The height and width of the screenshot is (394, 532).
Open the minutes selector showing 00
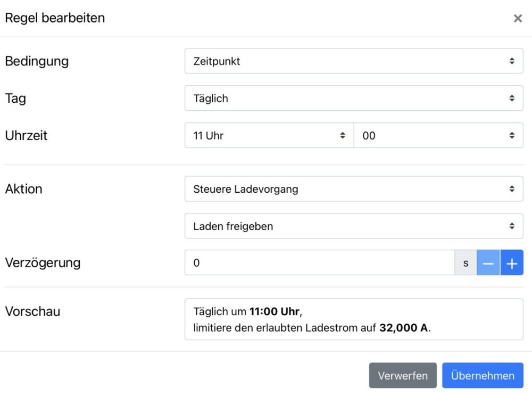pyautogui.click(x=438, y=136)
